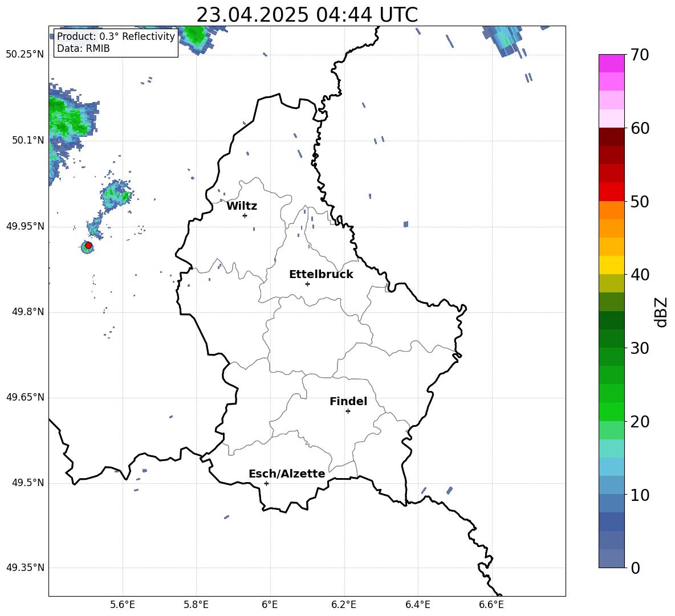Screen dimensions: 675x616
Task: Click the Findel city label
Action: [x=348, y=401]
